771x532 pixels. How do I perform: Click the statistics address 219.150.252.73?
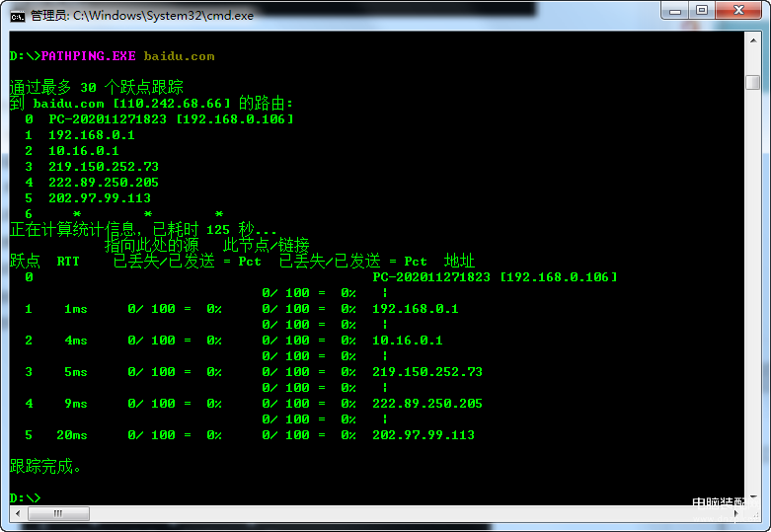pyautogui.click(x=427, y=372)
